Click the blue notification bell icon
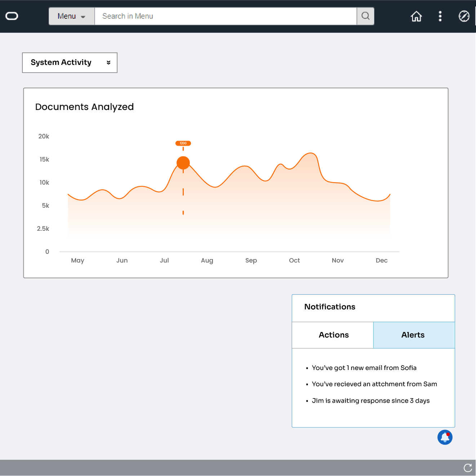476x476 pixels. tap(445, 437)
